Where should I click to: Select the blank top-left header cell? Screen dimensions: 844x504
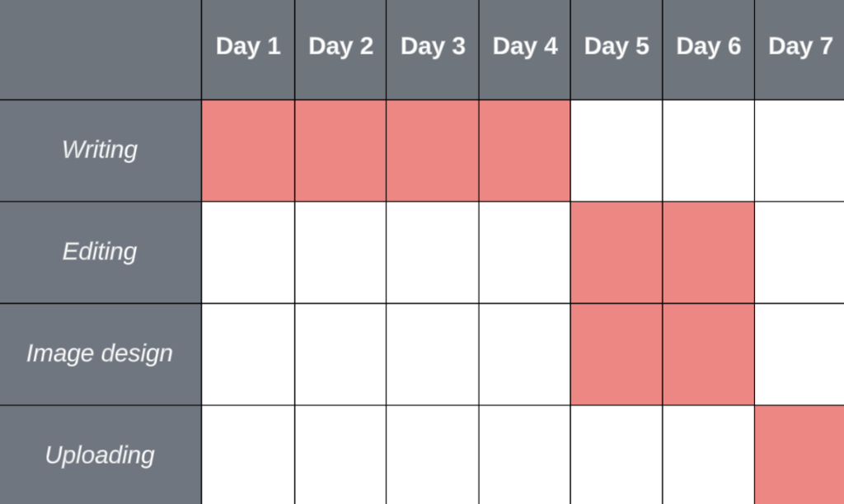100,49
